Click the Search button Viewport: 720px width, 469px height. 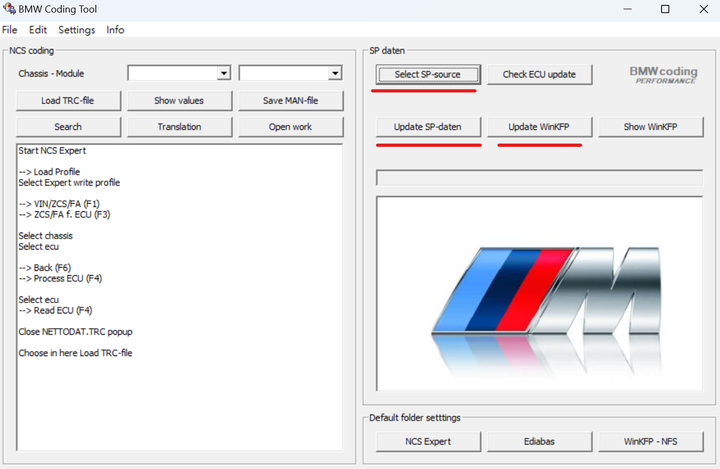click(x=68, y=127)
